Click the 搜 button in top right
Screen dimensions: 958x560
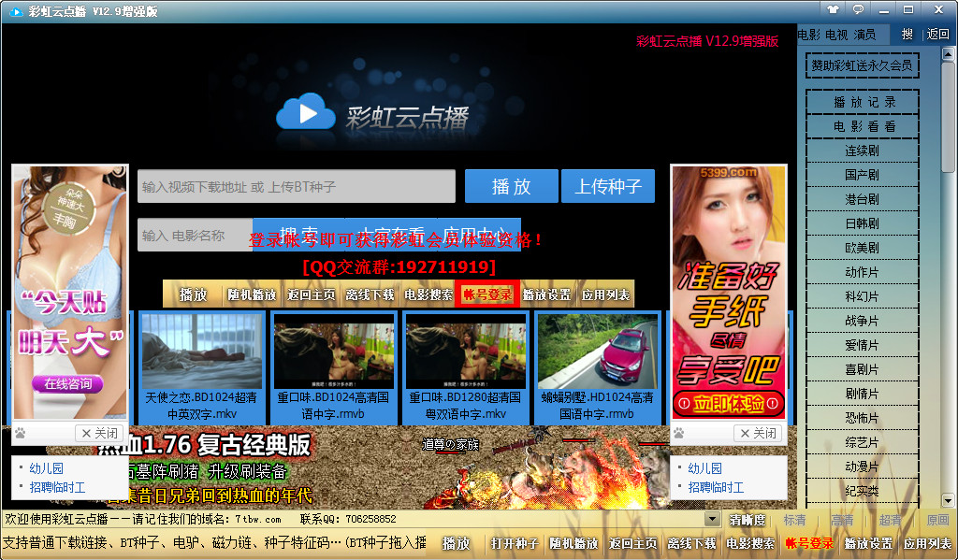tap(907, 35)
